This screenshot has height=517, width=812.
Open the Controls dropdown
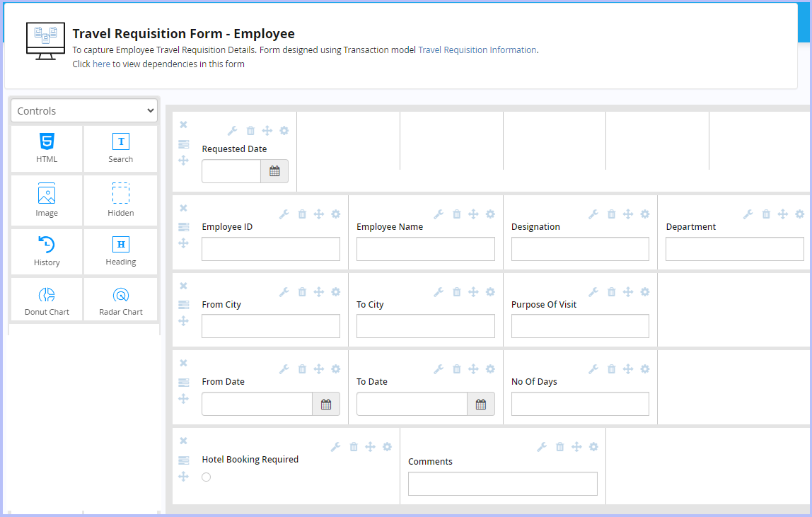(x=84, y=111)
